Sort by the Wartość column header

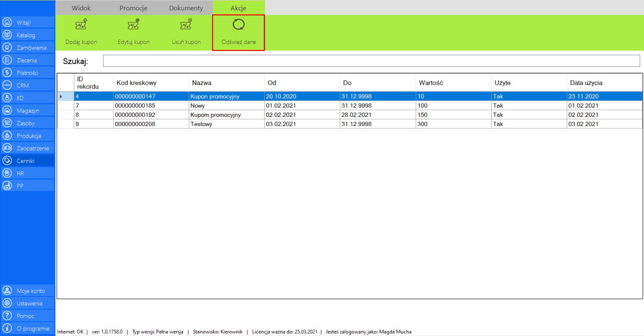[431, 83]
